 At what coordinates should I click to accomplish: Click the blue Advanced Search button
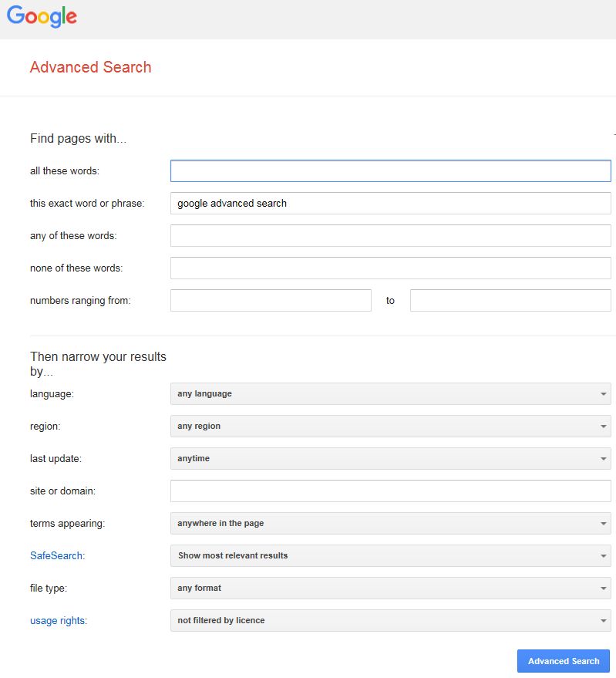(563, 661)
